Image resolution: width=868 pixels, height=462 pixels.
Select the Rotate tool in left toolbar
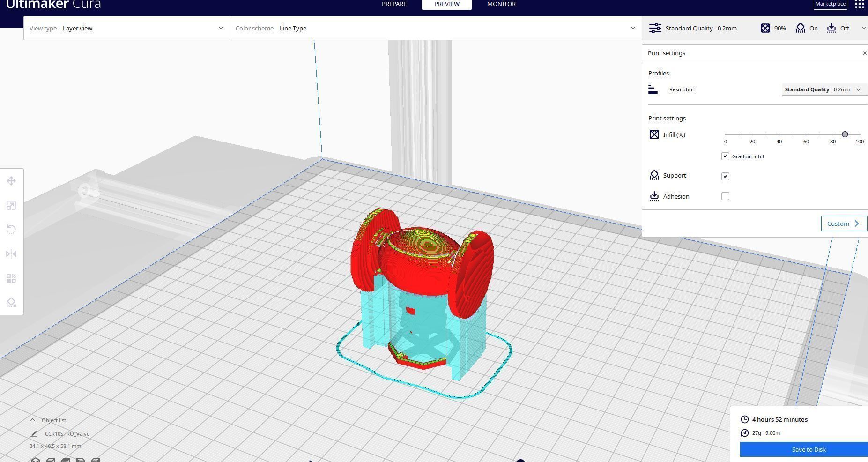(x=11, y=230)
